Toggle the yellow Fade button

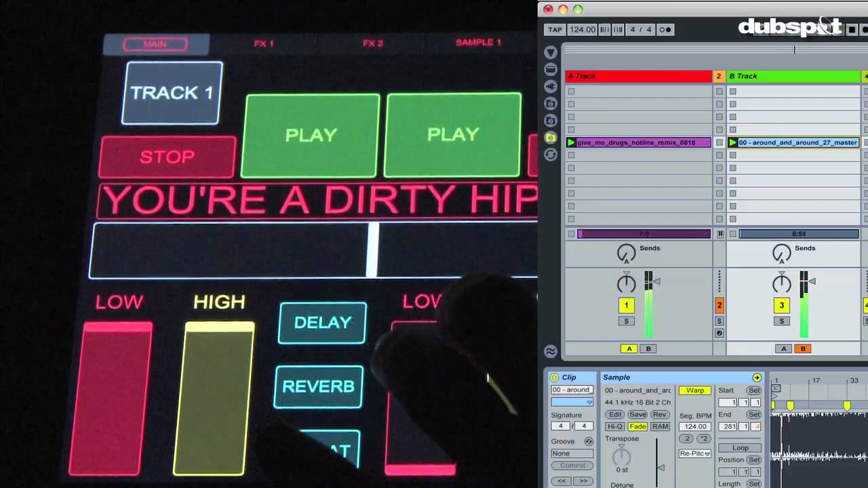click(637, 426)
